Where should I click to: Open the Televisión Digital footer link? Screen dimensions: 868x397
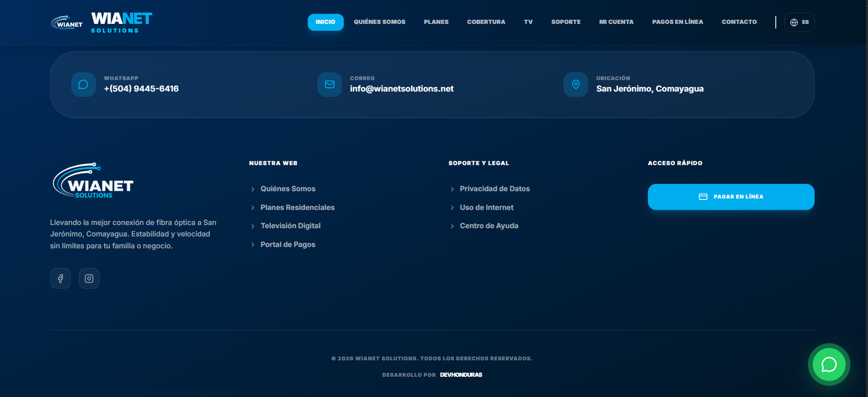tap(290, 226)
